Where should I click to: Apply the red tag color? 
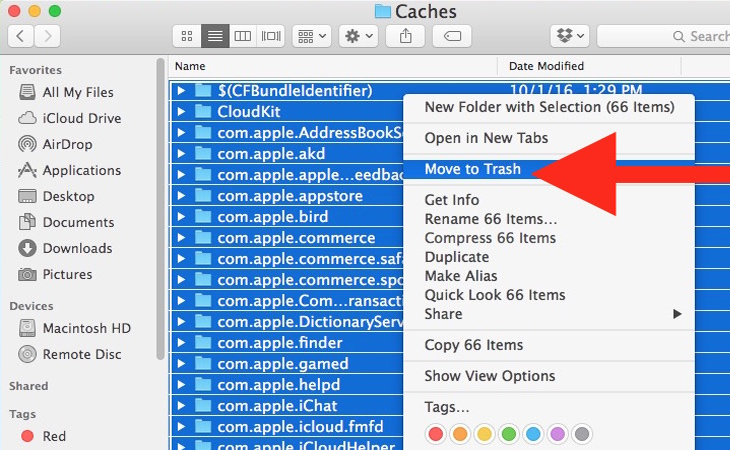436,434
